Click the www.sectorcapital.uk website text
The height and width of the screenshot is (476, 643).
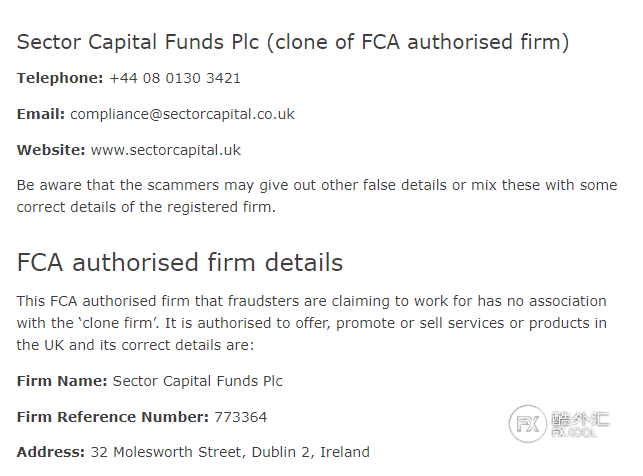pyautogui.click(x=166, y=150)
